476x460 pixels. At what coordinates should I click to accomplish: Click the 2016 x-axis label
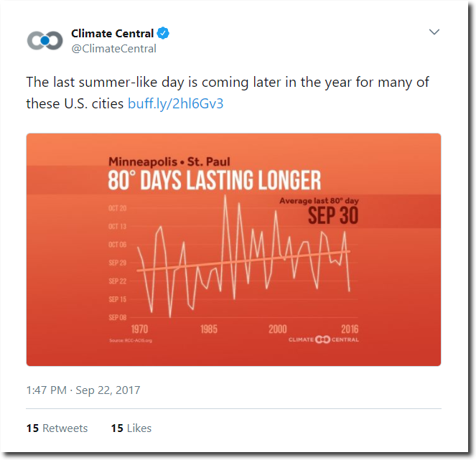click(350, 329)
